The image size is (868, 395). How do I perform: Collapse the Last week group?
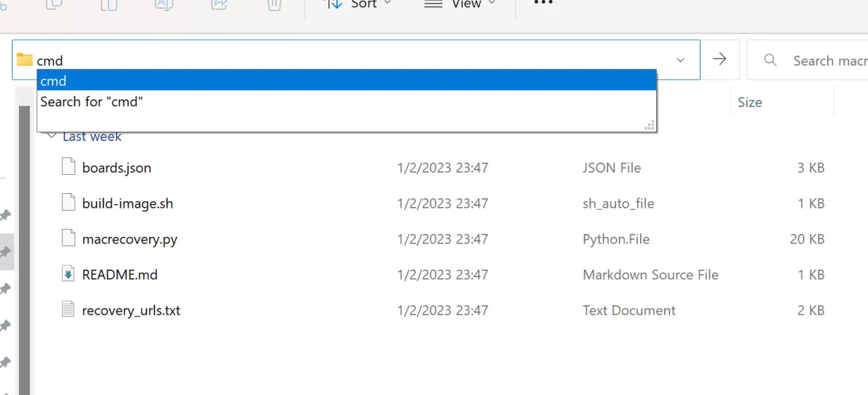pos(51,136)
